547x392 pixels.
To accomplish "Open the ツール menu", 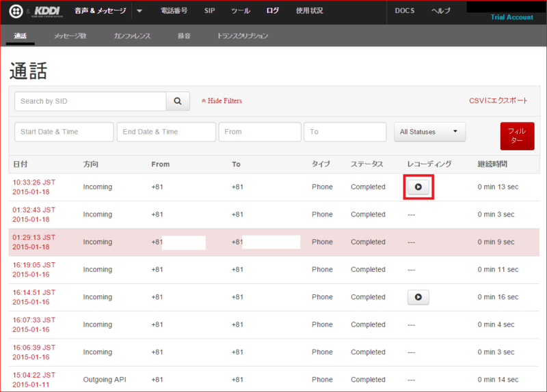I will [241, 11].
